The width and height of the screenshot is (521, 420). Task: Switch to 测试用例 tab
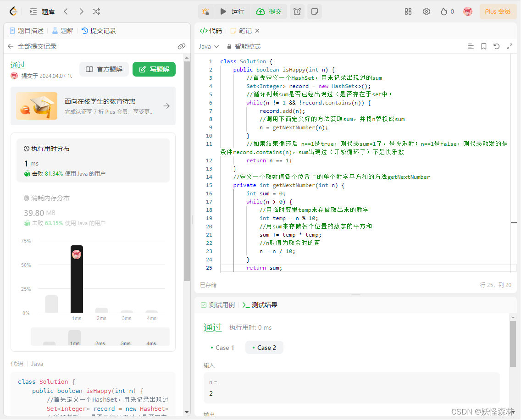tap(218, 305)
